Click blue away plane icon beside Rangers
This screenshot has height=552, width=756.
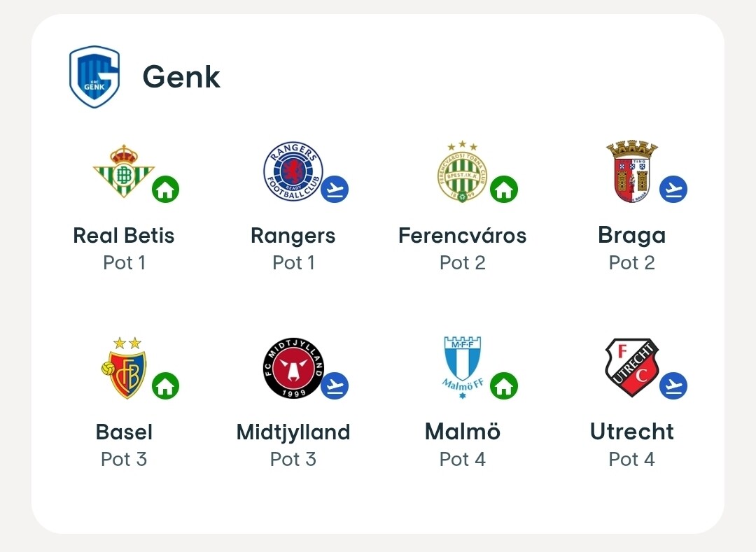pyautogui.click(x=335, y=190)
